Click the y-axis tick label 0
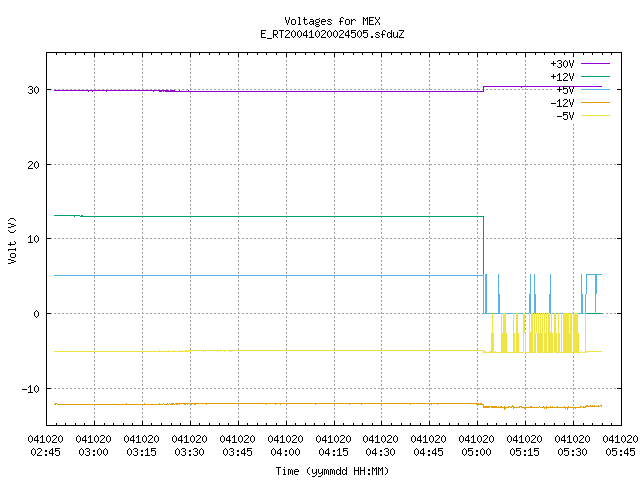Image resolution: width=640 pixels, height=480 pixels. click(x=37, y=314)
